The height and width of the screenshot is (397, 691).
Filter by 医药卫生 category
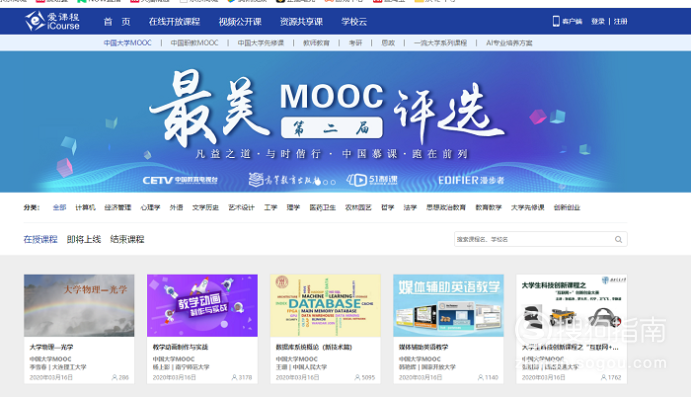323,208
